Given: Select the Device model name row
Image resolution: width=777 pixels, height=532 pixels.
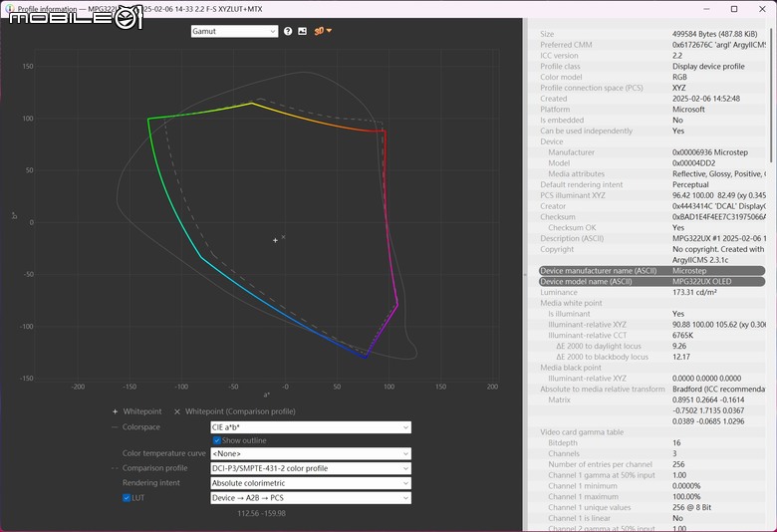Looking at the screenshot, I should click(x=651, y=282).
